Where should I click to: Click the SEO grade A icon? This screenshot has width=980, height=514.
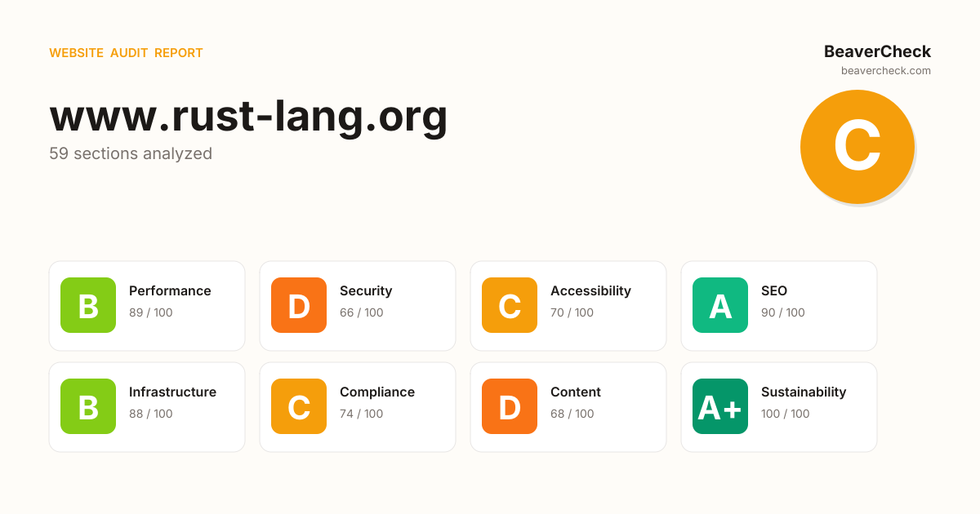[x=720, y=305]
